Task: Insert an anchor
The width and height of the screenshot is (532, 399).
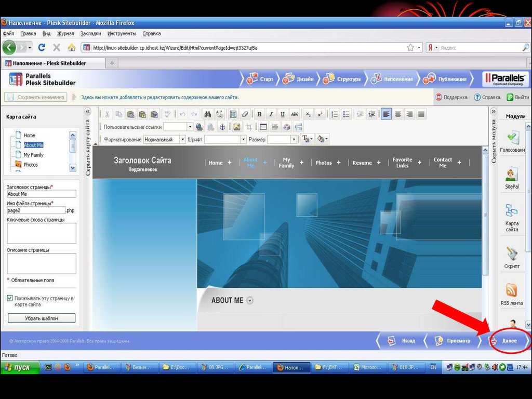Action: pos(222,127)
